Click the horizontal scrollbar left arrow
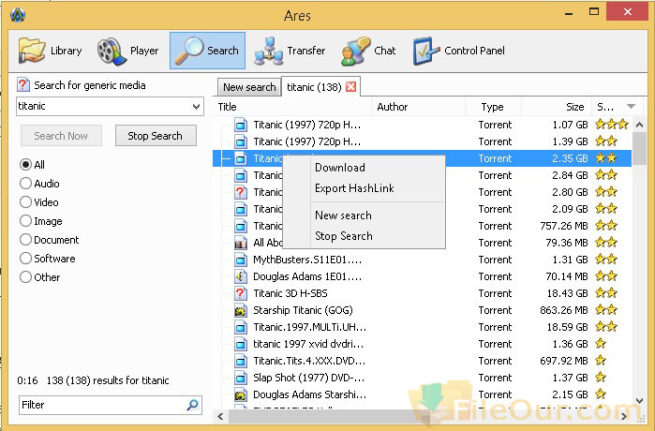The height and width of the screenshot is (431, 655). [221, 416]
